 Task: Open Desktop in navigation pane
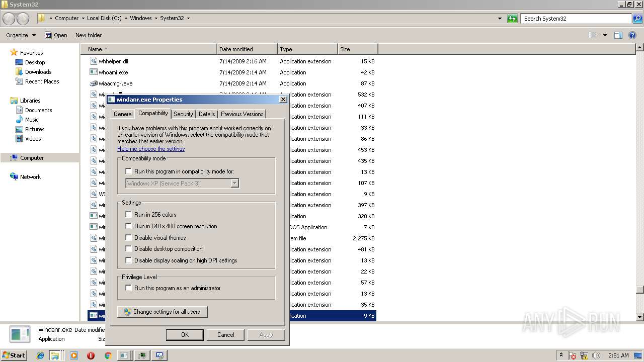pos(30,62)
